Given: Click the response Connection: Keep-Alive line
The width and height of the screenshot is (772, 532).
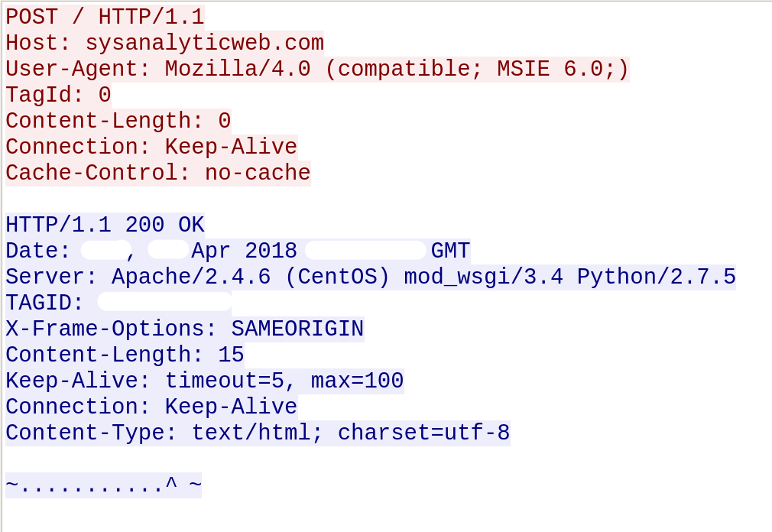Looking at the screenshot, I should coord(151,407).
